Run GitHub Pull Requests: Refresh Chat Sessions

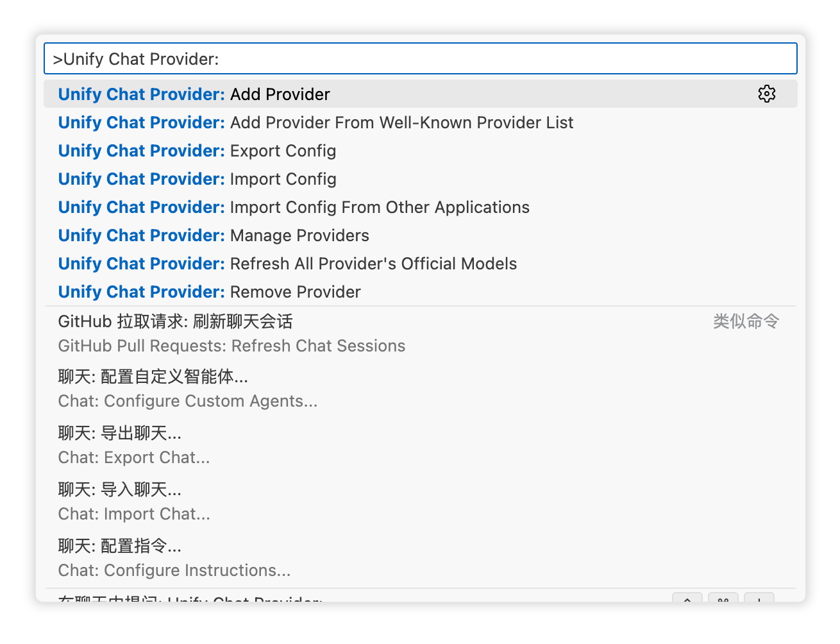(x=421, y=334)
